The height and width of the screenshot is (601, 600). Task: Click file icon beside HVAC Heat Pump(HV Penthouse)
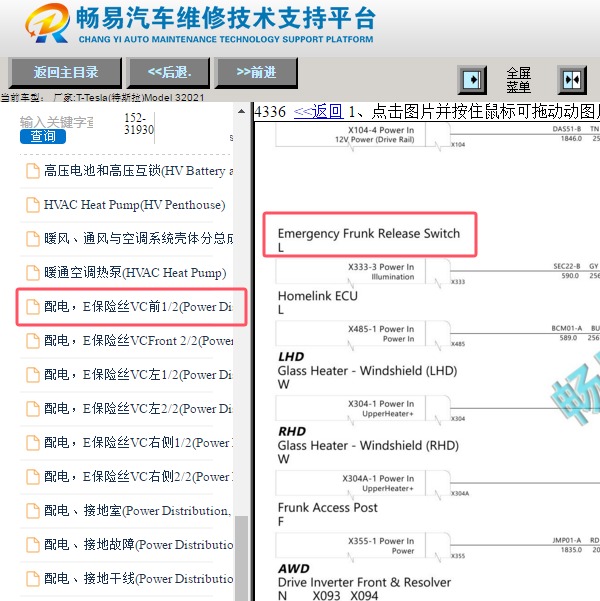click(x=33, y=205)
